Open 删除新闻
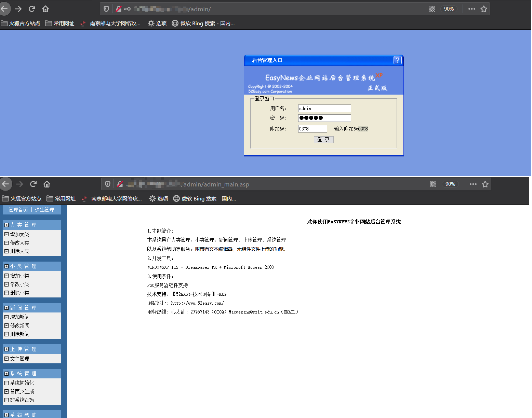Screen dimensions: 532x418 20,334
